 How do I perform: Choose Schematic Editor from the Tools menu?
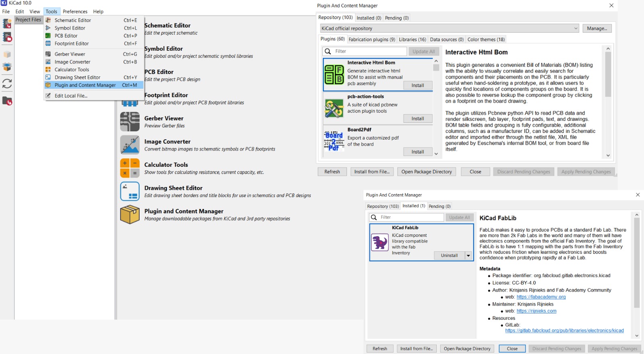tap(93, 20)
